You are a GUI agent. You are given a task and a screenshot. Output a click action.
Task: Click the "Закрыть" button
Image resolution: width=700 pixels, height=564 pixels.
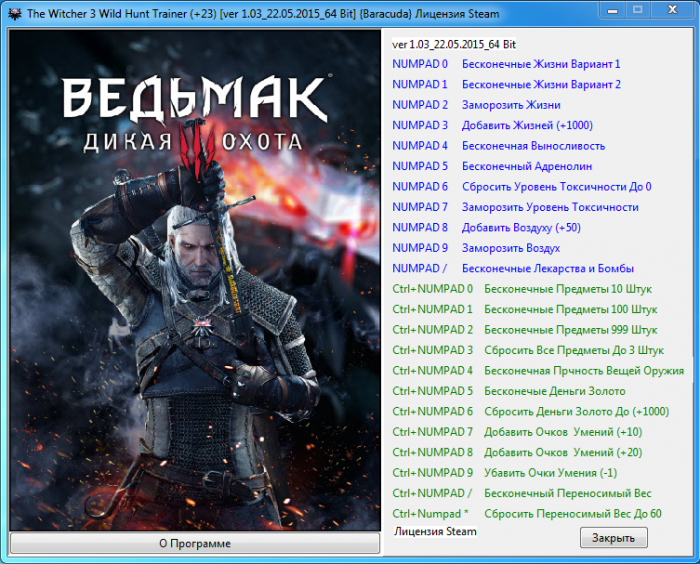(x=613, y=538)
